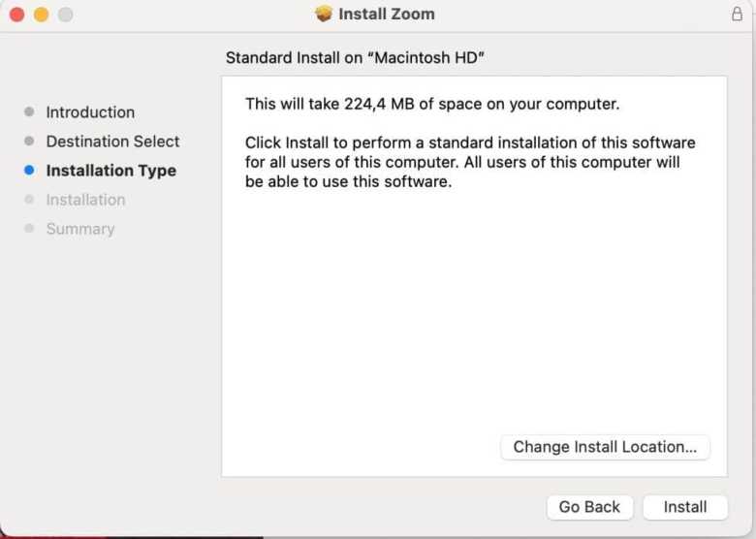
Task: Select the Installation Type step label
Action: pos(110,171)
